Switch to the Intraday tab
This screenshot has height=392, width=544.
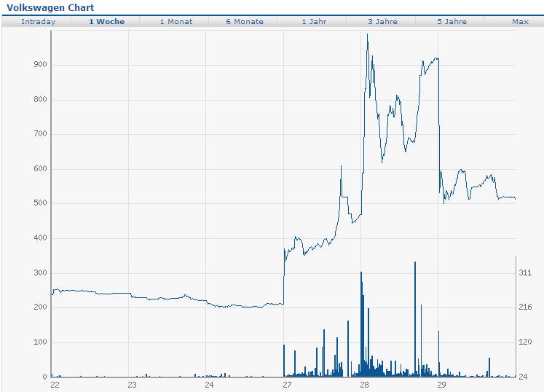click(38, 22)
